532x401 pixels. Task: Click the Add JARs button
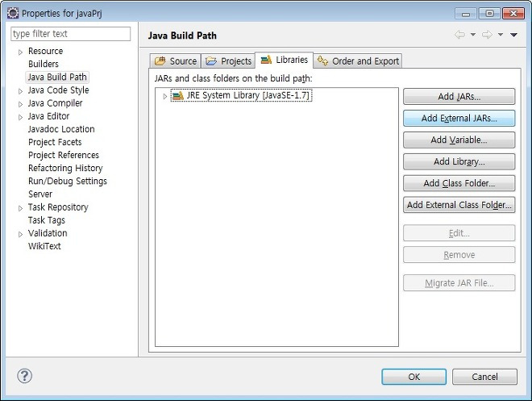(459, 97)
